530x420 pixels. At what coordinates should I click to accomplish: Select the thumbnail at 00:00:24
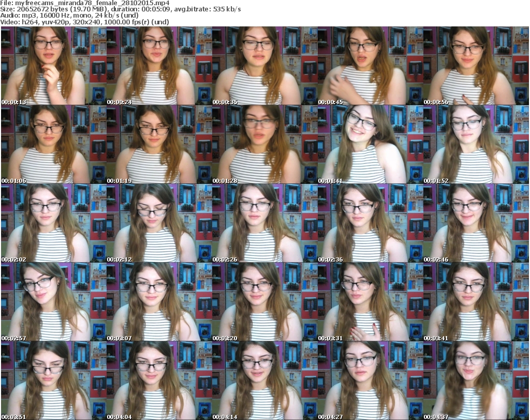(159, 66)
